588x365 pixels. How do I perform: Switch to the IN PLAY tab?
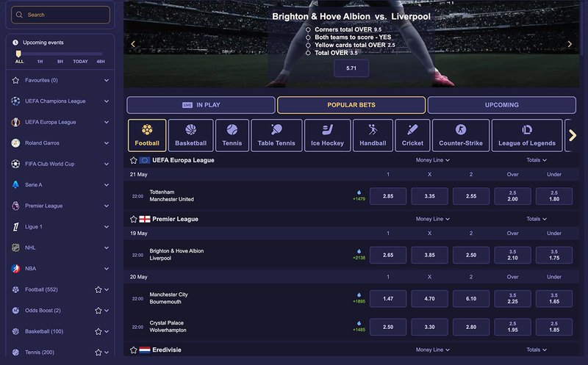[x=201, y=105]
